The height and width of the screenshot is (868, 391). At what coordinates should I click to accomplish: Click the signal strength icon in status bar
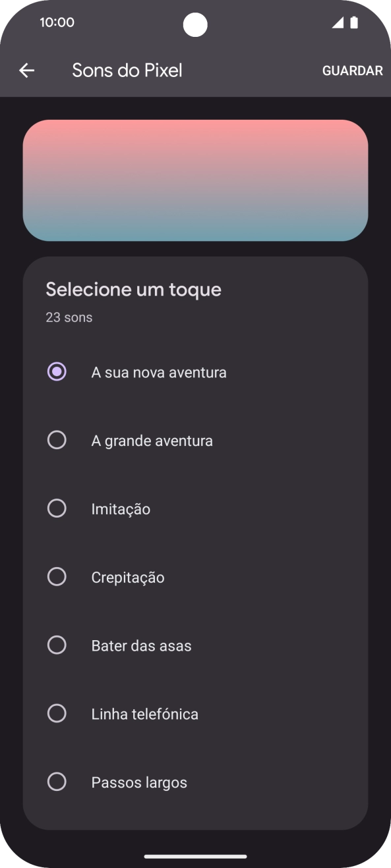[338, 22]
